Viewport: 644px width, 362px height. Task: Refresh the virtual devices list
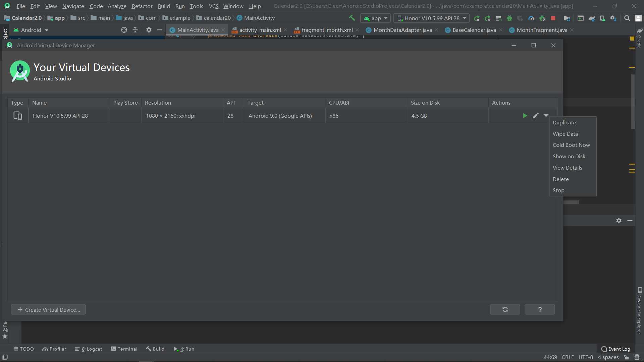[505, 310]
